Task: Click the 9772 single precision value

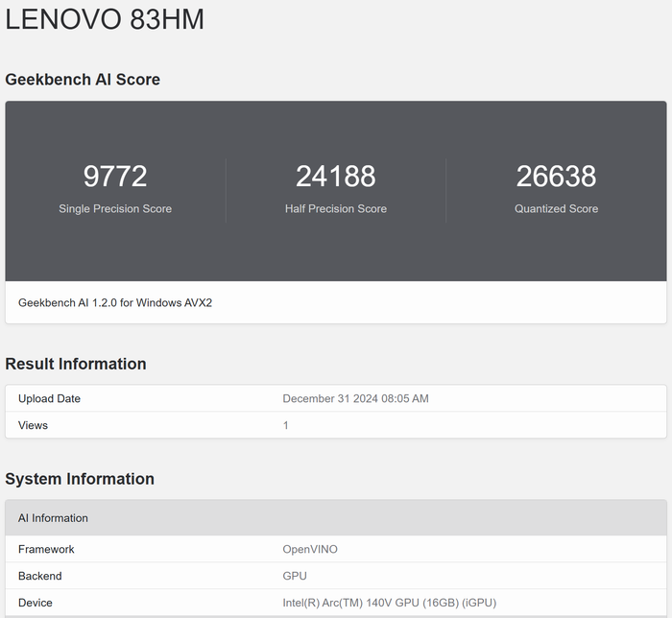Action: (x=115, y=176)
